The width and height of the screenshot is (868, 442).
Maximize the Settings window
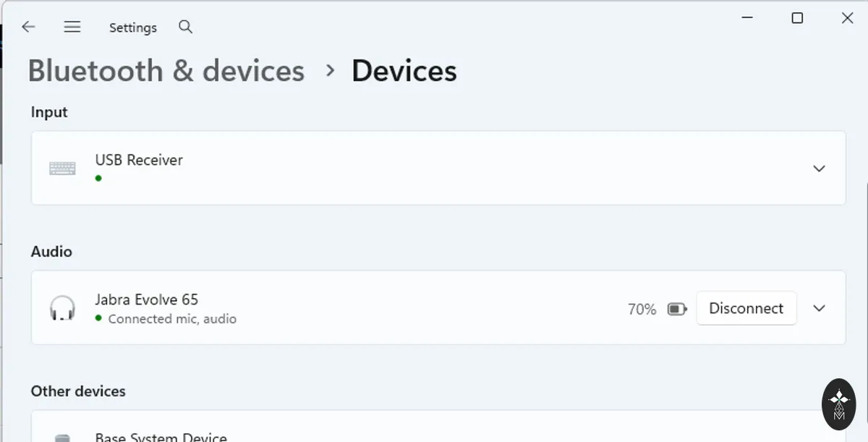click(797, 18)
